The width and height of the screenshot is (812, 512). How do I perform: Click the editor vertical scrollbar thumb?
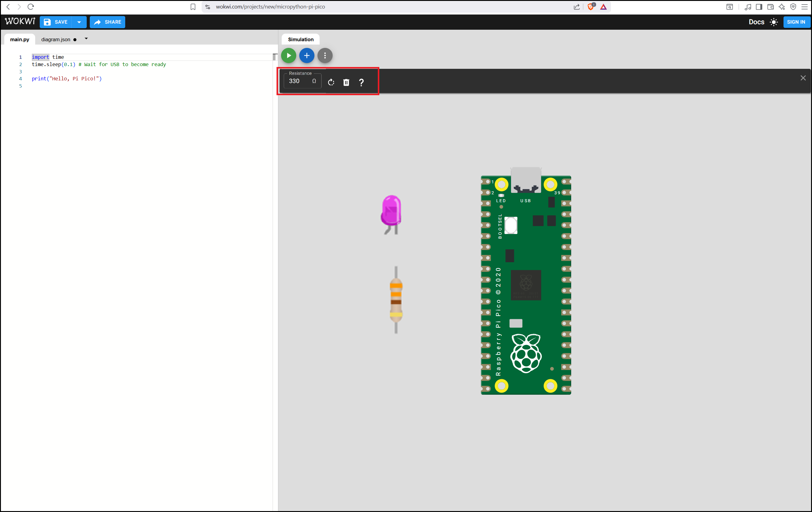[x=274, y=57]
